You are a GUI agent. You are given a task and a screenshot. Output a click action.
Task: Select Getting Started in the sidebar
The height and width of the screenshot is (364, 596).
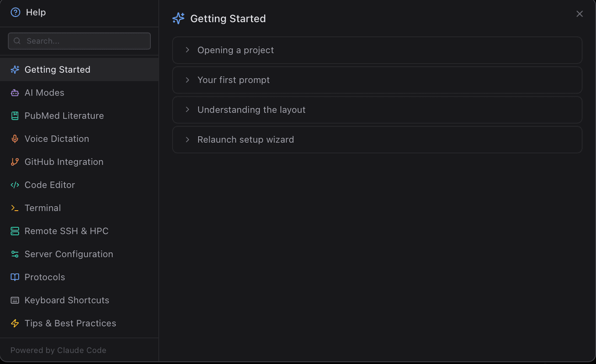tap(79, 69)
